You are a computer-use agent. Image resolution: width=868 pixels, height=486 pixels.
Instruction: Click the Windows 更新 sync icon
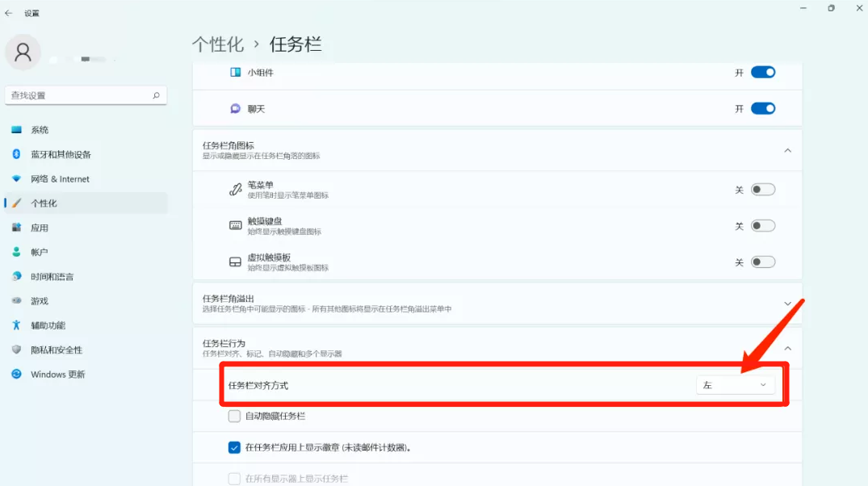[17, 374]
